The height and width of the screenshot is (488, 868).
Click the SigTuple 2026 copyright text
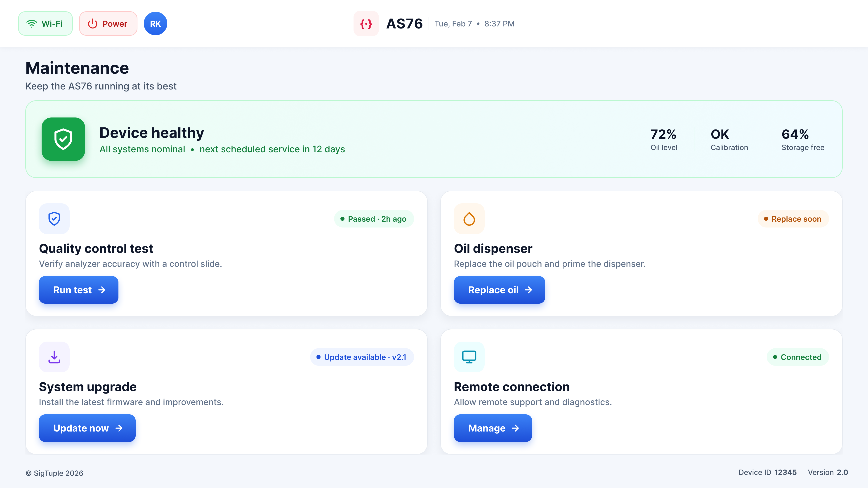point(54,473)
